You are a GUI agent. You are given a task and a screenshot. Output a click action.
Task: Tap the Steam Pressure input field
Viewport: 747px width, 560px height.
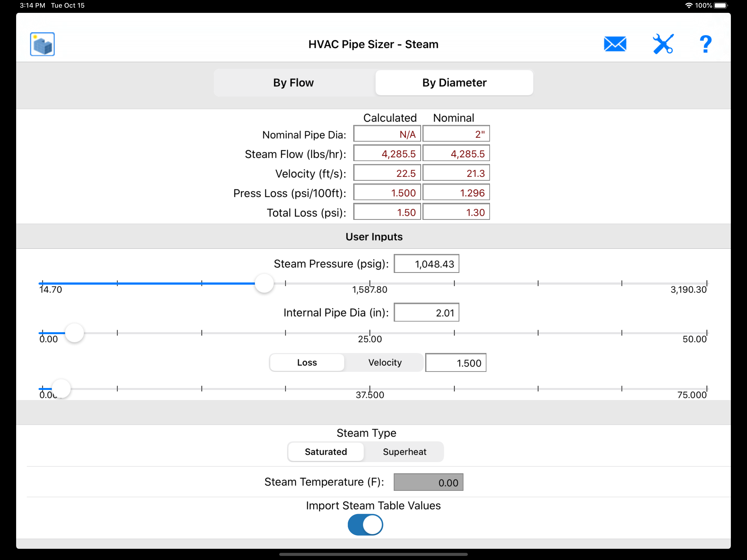tap(426, 264)
